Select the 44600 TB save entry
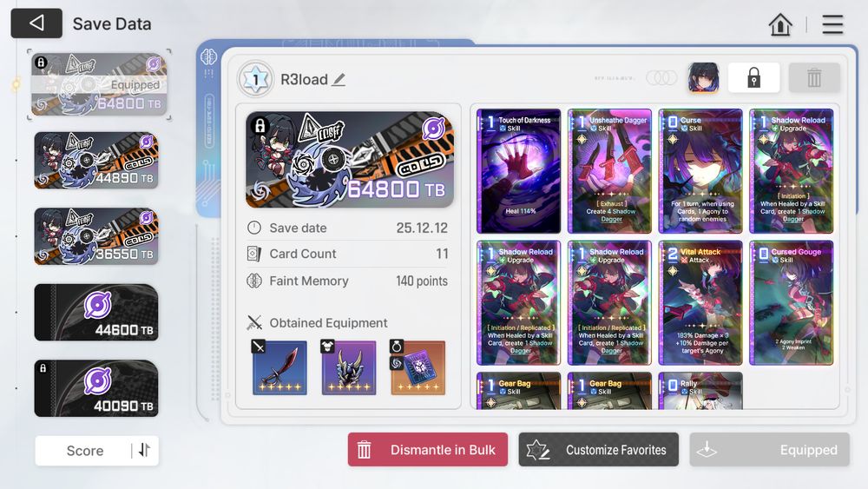 point(96,313)
